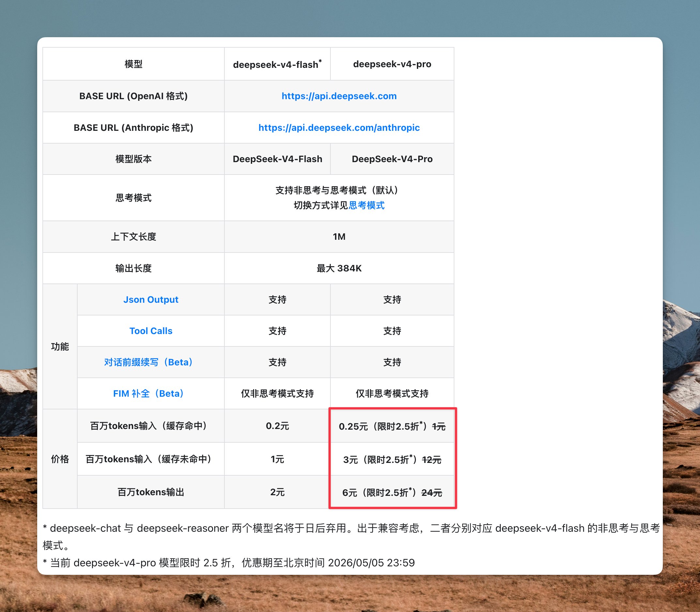
Task: Click the deepseek-v4-flash header cell
Action: (277, 64)
